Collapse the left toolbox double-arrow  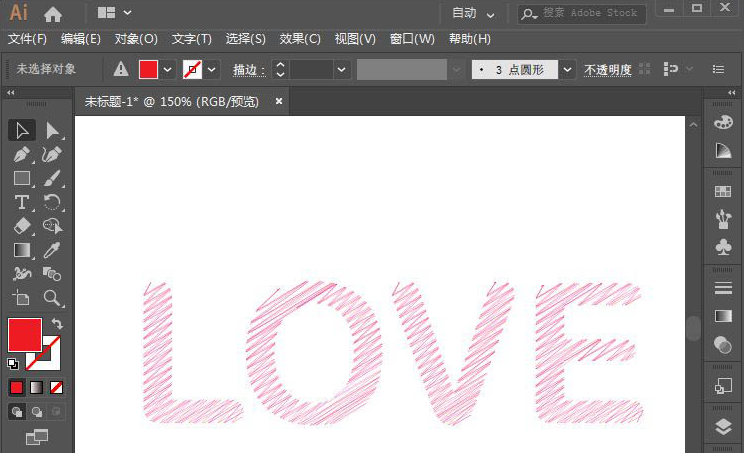pos(10,92)
